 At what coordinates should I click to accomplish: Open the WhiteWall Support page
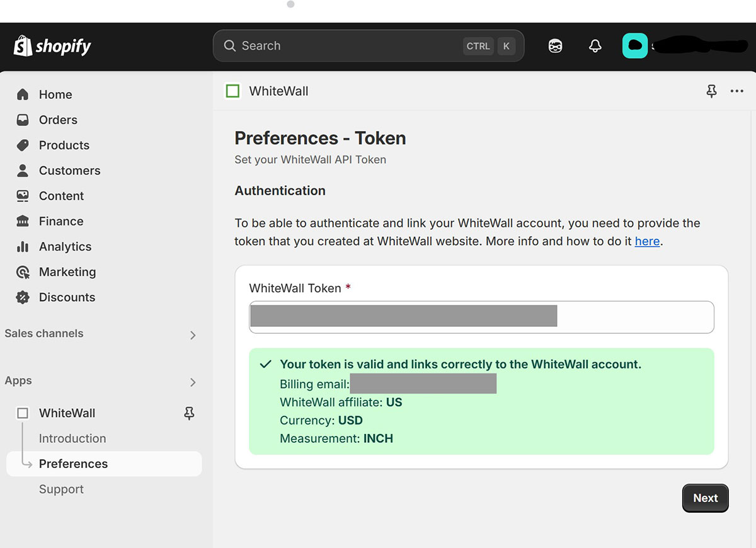point(61,489)
